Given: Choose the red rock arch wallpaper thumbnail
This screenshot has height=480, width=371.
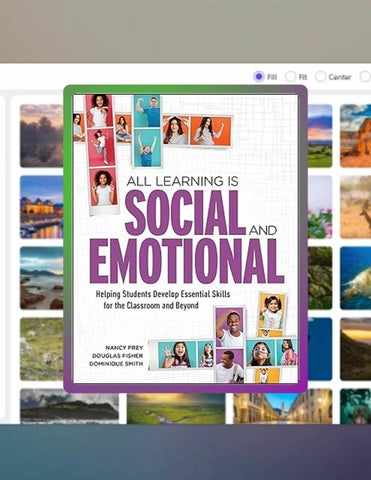Looking at the screenshot, I should coord(355,136).
